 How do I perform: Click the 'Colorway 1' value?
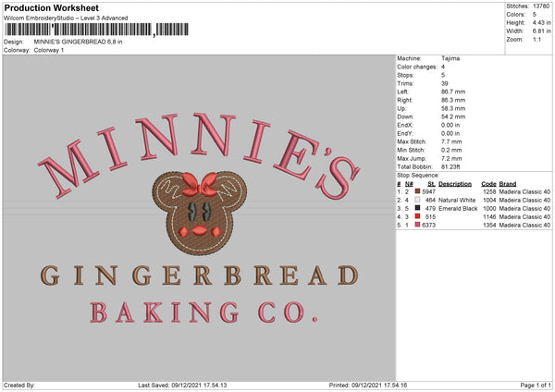point(49,50)
